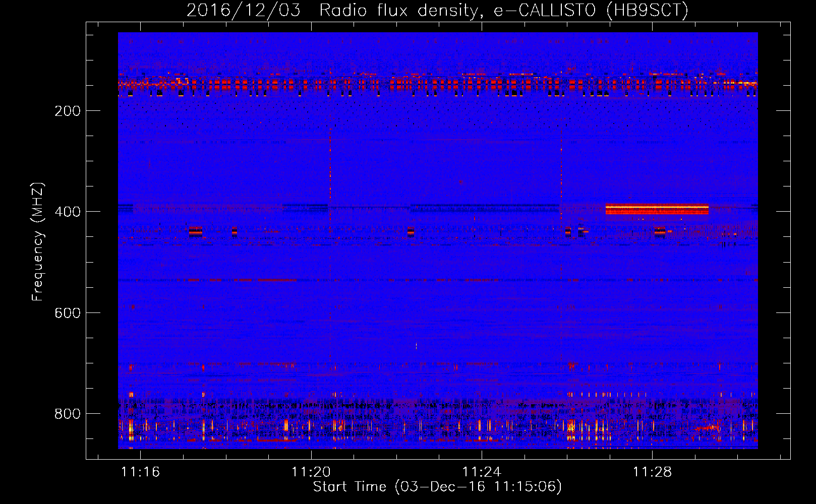Click the plot title "Radio flux density, e-CALLISTO (HB9SCT)"
The width and height of the screenshot is (816, 504).
504,10
